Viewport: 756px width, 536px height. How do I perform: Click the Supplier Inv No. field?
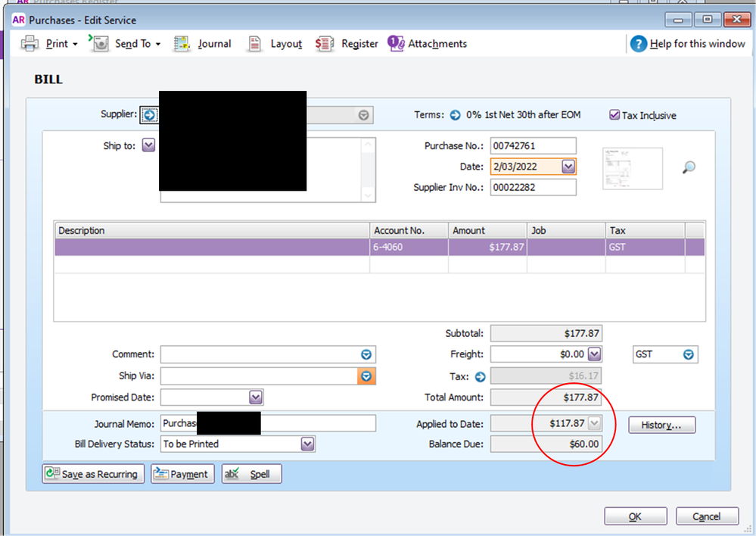[x=533, y=188]
